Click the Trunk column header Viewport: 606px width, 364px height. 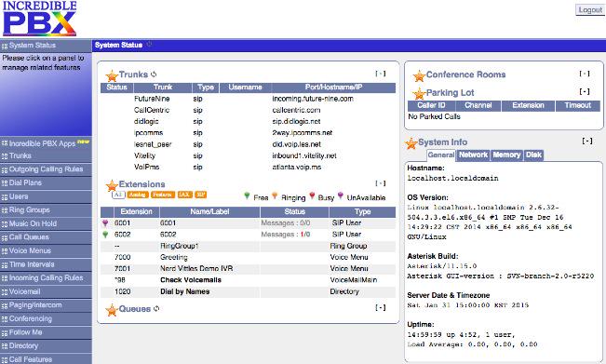[x=162, y=88]
